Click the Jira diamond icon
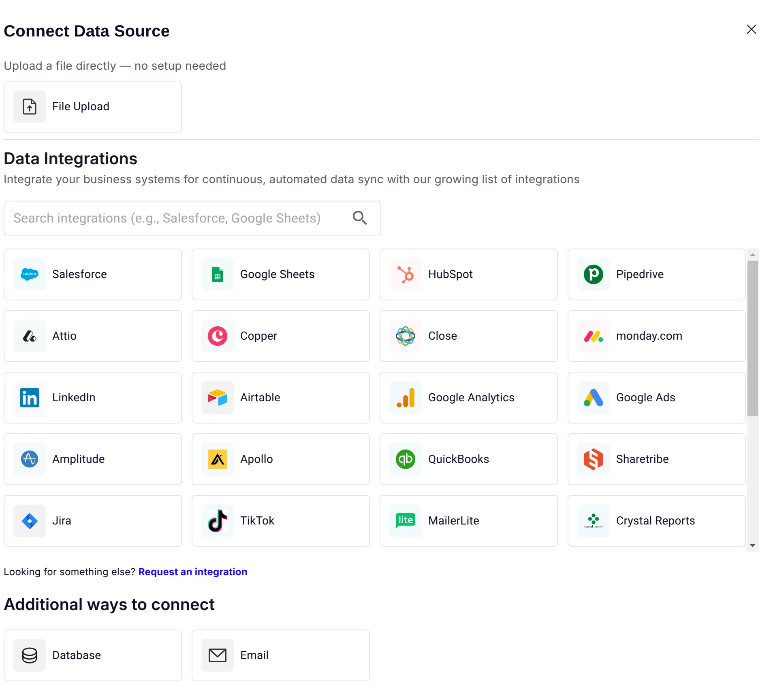773x700 pixels. point(30,521)
